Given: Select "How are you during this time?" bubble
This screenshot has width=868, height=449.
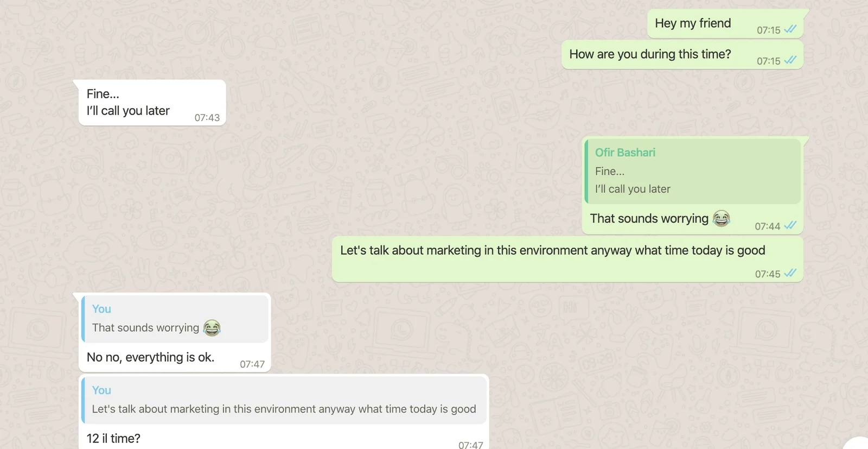Looking at the screenshot, I should (682, 55).
